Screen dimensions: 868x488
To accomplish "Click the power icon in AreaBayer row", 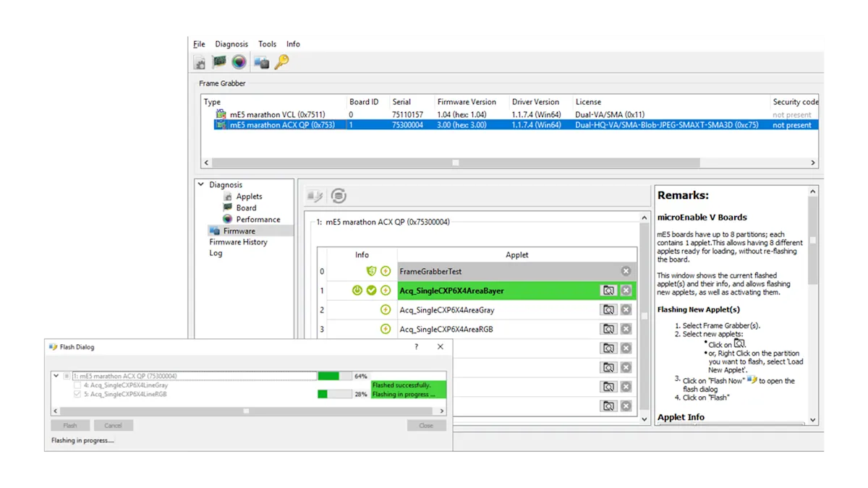I will point(357,291).
